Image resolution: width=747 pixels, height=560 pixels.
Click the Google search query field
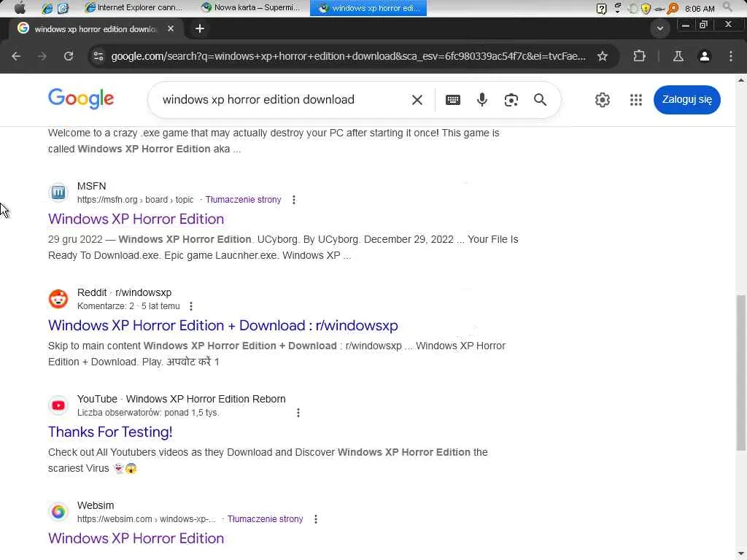(x=281, y=99)
